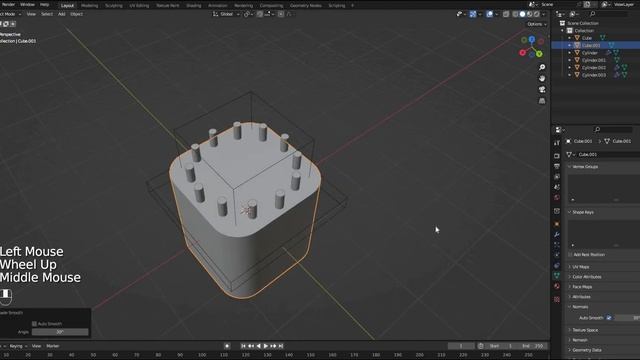The height and width of the screenshot is (360, 640).
Task: Toggle Add Rest Position checkbox
Action: [x=570, y=254]
